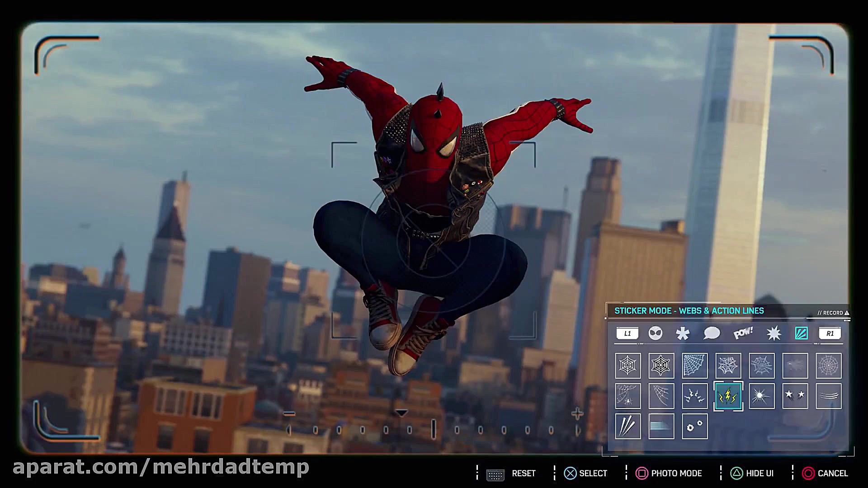Open the POW! sound effects category

[x=743, y=333]
